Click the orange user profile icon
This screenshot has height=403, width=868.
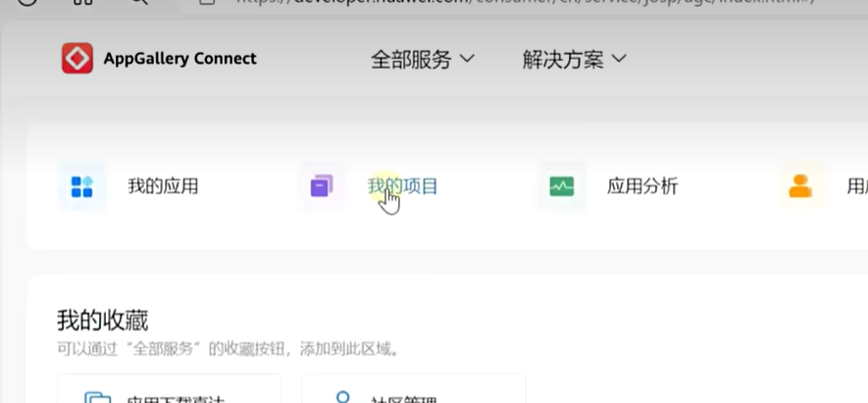800,186
